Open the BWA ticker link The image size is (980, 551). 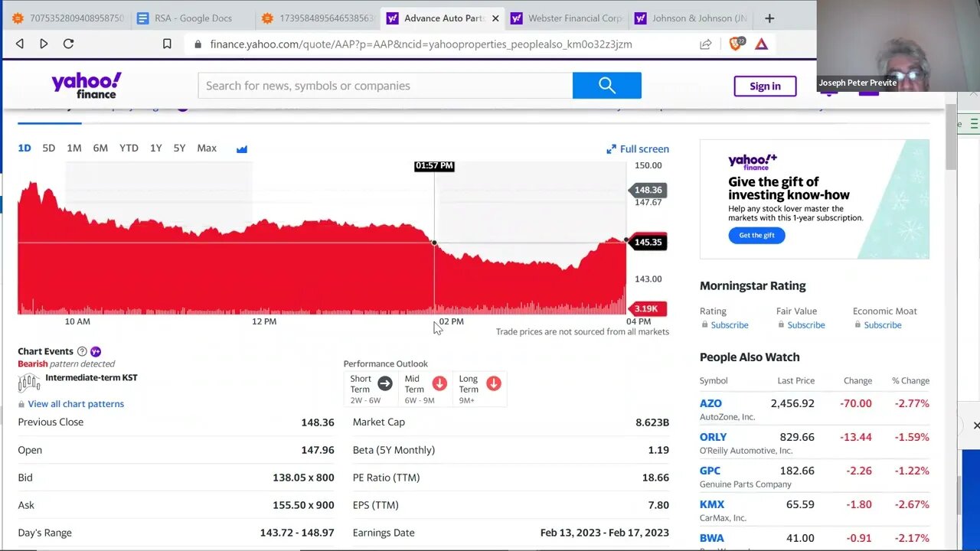(x=711, y=538)
